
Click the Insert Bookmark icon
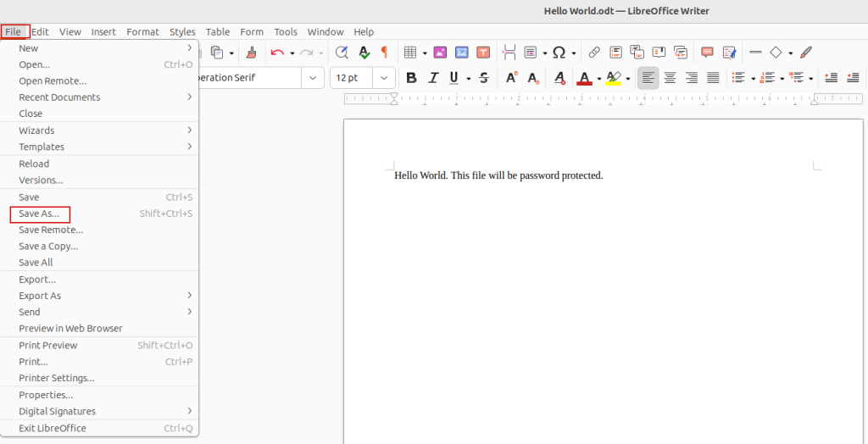[659, 53]
